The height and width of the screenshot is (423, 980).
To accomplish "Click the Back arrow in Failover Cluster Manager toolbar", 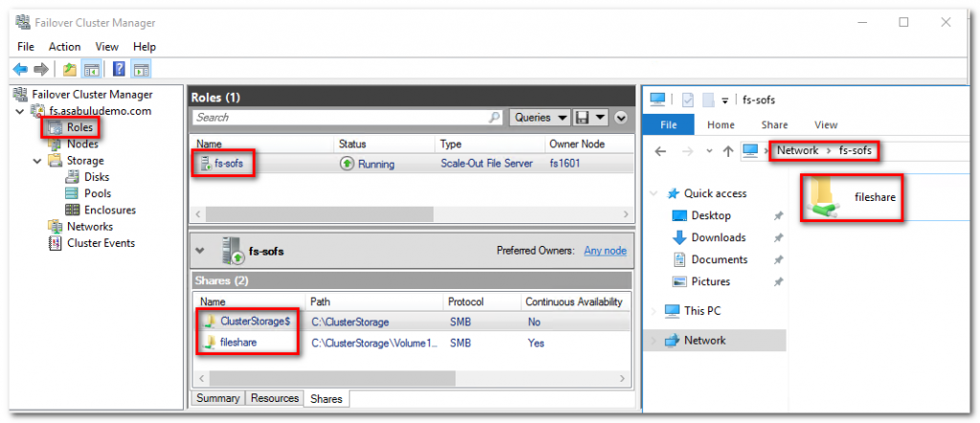I will pos(21,69).
